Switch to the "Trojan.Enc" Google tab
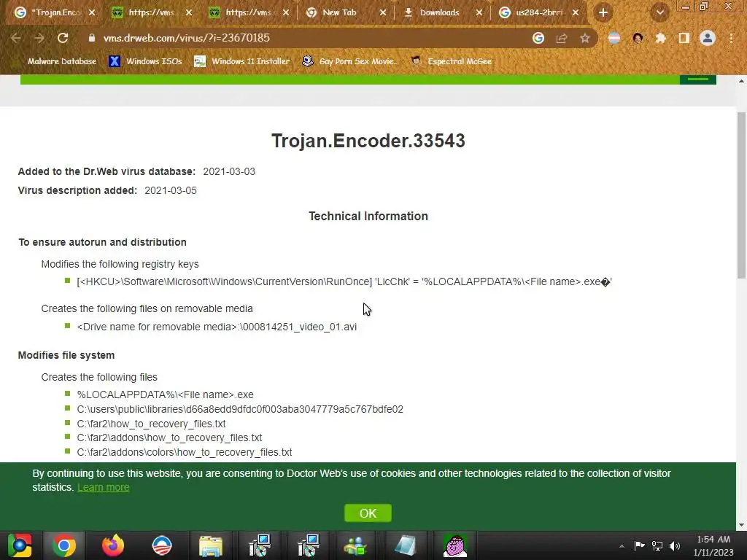The image size is (747, 560). (54, 13)
